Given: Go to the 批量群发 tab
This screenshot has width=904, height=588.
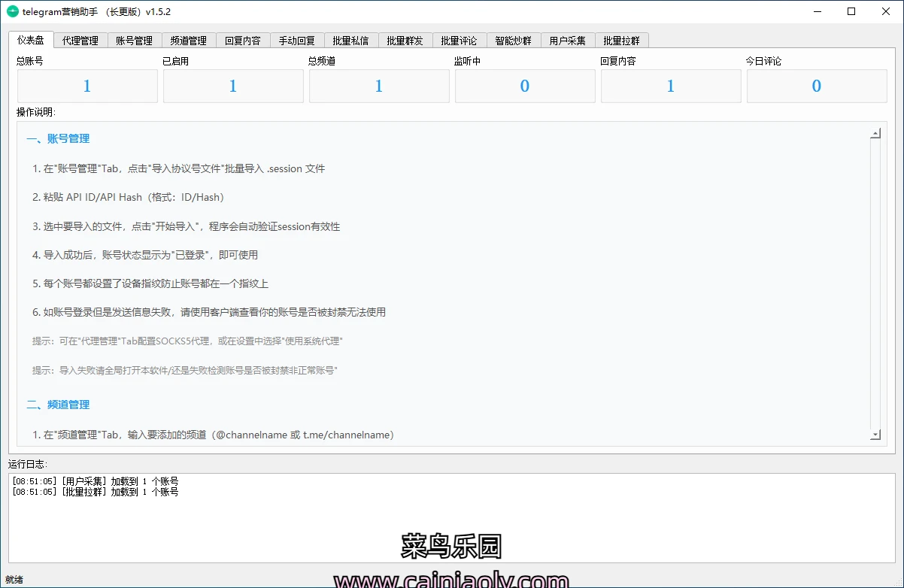Looking at the screenshot, I should 405,41.
